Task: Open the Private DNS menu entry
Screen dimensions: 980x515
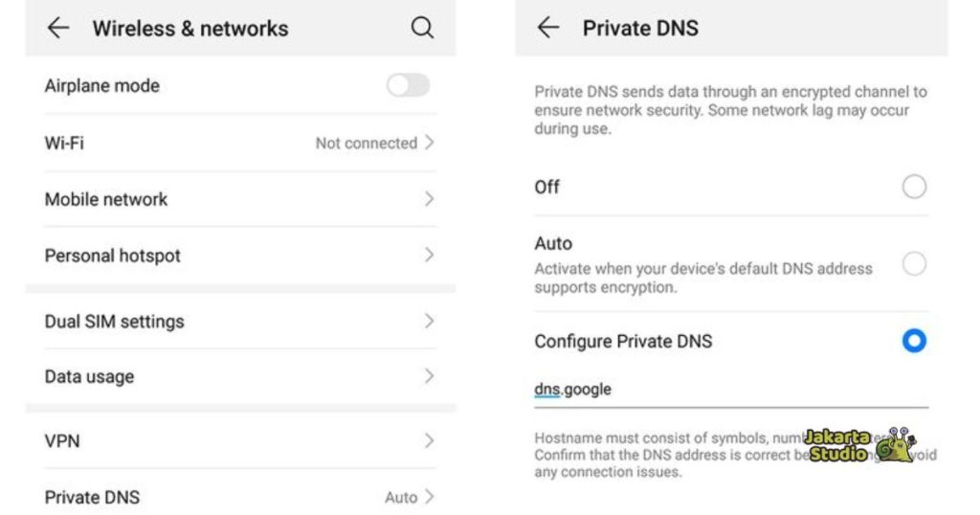Action: (x=92, y=497)
